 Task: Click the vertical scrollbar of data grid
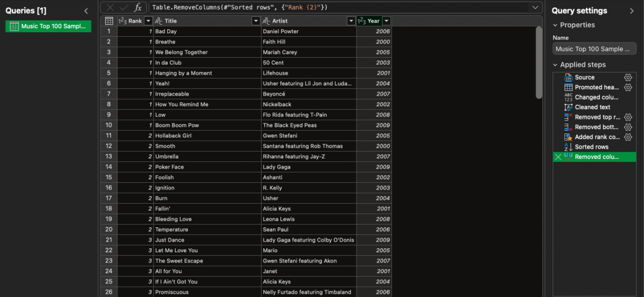[x=539, y=62]
